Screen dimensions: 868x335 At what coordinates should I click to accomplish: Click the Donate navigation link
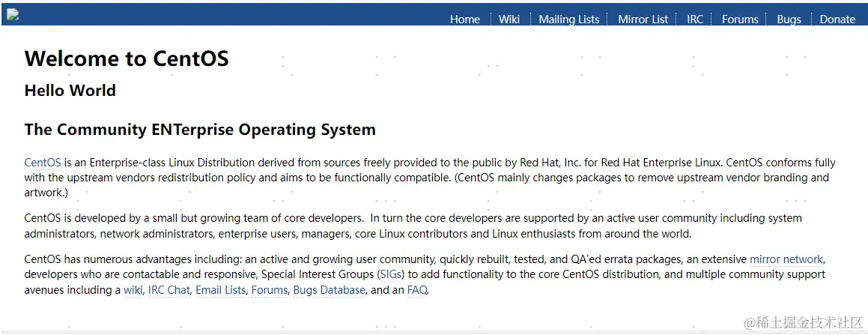[837, 19]
